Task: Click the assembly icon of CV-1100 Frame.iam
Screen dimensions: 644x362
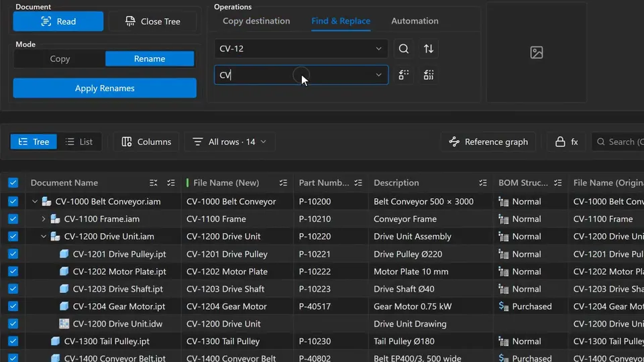Action: (x=55, y=219)
